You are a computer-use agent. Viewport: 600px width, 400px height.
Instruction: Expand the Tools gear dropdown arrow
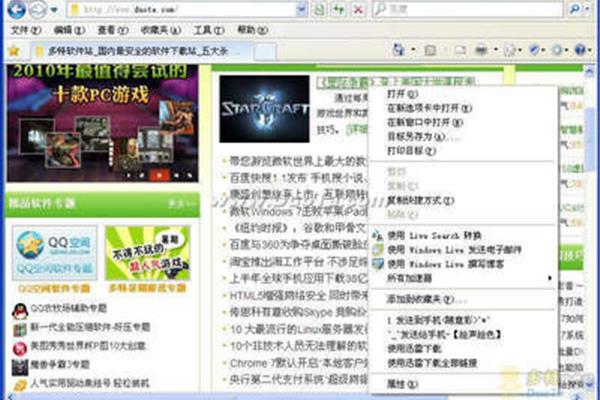tap(566, 50)
